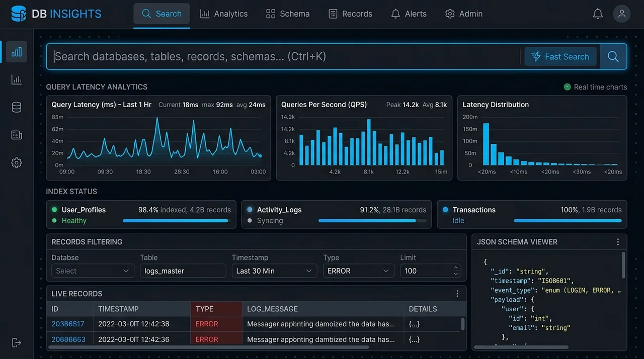Open the Database select dropdown
Screen dimensions: 644x359
[93, 271]
